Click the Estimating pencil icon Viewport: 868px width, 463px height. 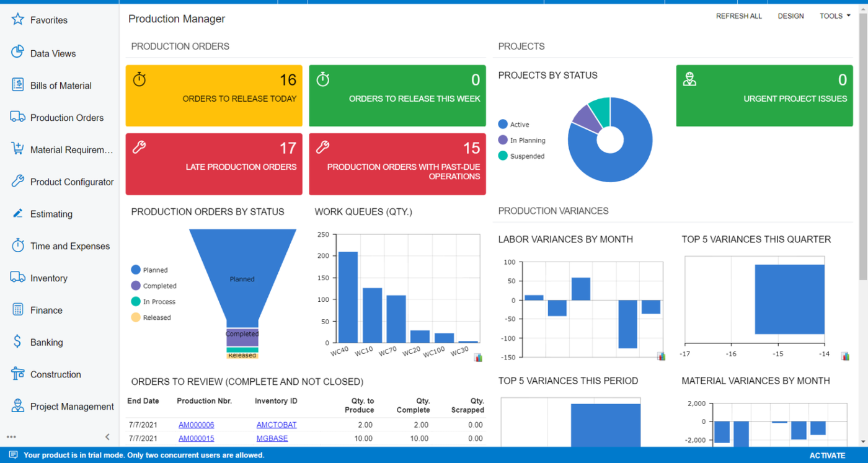pos(17,214)
